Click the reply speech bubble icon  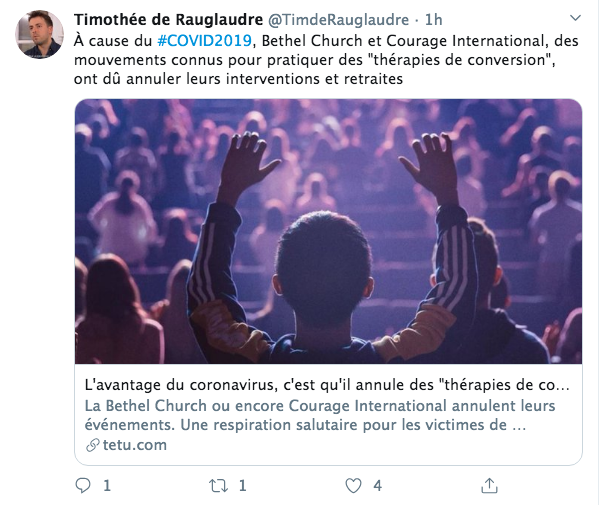click(83, 486)
